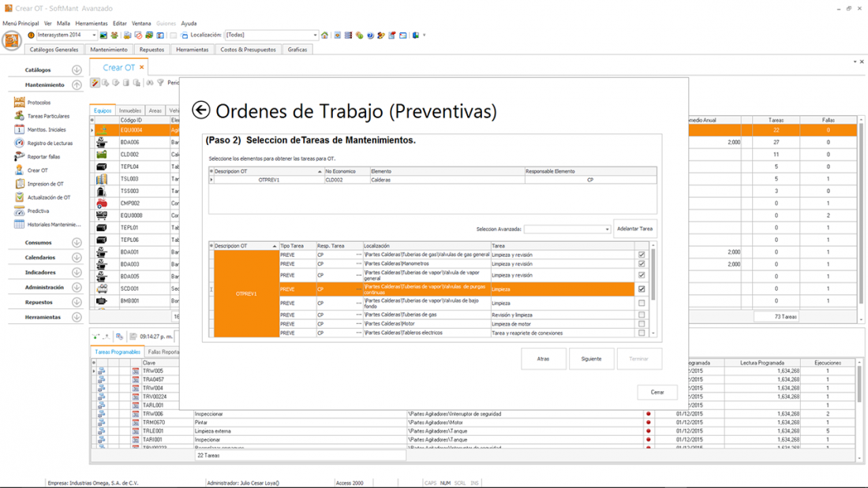The width and height of the screenshot is (868, 488).
Task: Click the back arrow beside Ordenes de Trabajo
Action: [201, 110]
